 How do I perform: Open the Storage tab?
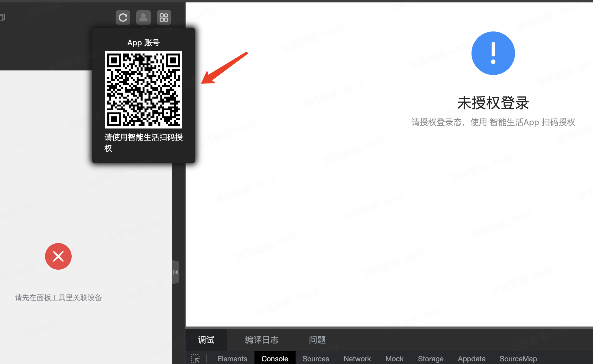coord(430,359)
